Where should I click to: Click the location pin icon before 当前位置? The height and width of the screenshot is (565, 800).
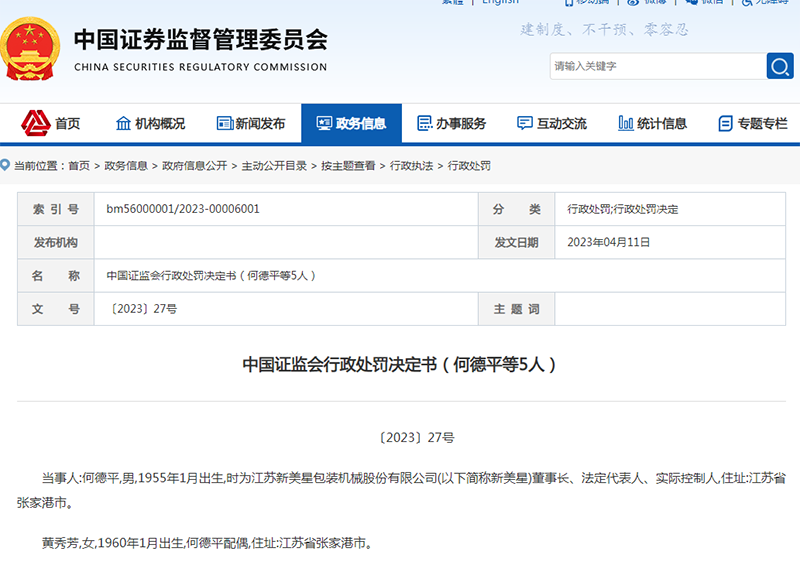tap(6, 165)
